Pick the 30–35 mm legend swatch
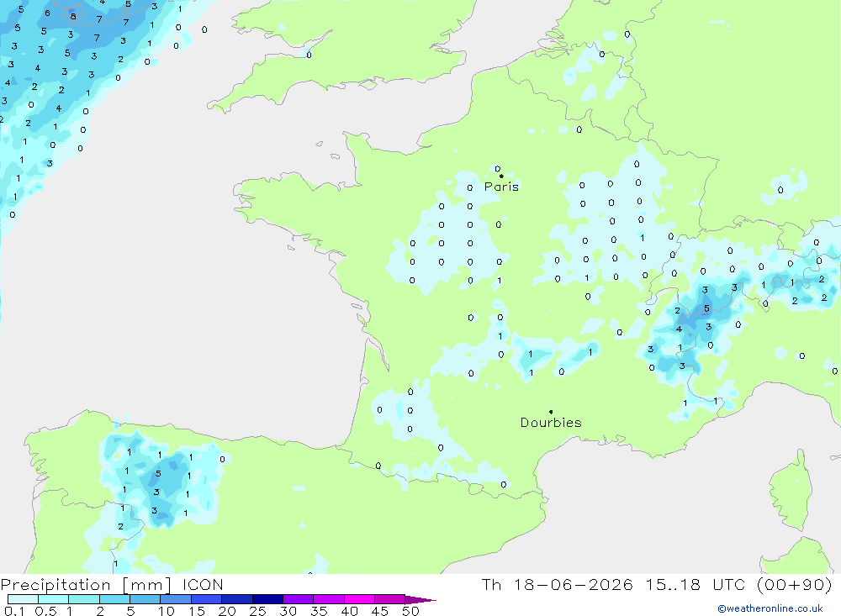Image resolution: width=841 pixels, height=616 pixels. point(299,599)
